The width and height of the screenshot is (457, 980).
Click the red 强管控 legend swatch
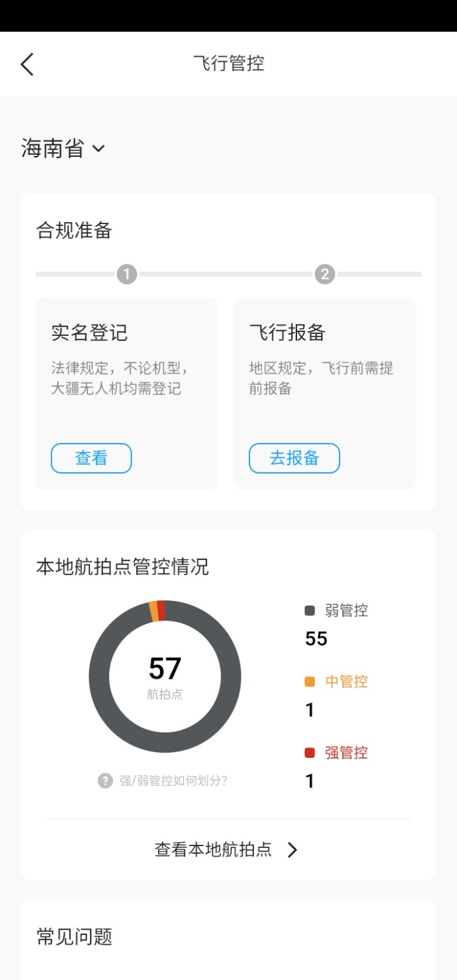coord(309,753)
